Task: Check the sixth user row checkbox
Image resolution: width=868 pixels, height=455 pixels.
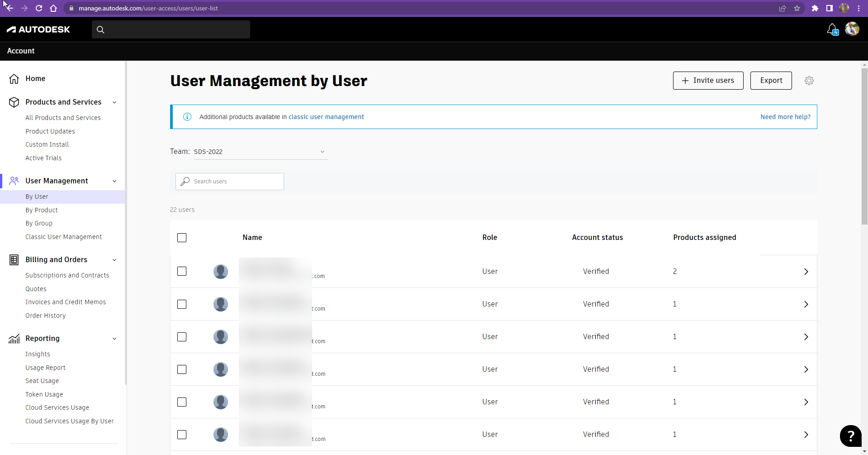Action: (x=182, y=435)
